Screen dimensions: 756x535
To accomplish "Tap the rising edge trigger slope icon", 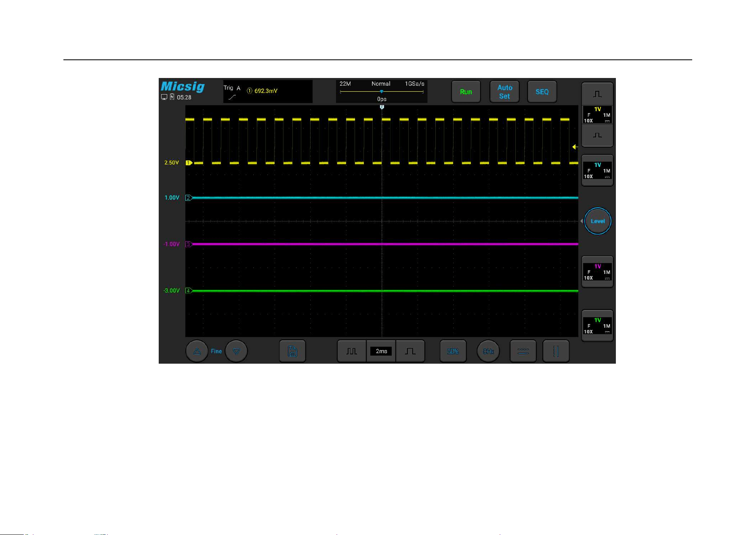I will coord(232,97).
